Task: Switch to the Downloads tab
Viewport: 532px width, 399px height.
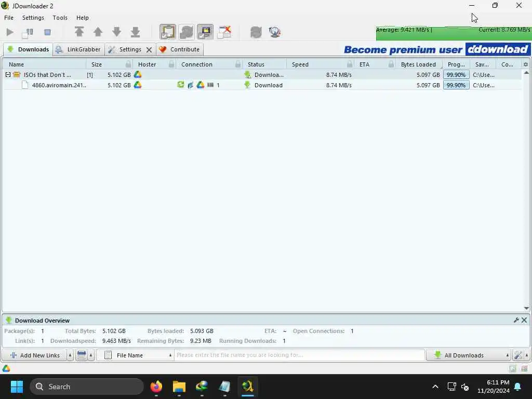Action: click(x=28, y=49)
